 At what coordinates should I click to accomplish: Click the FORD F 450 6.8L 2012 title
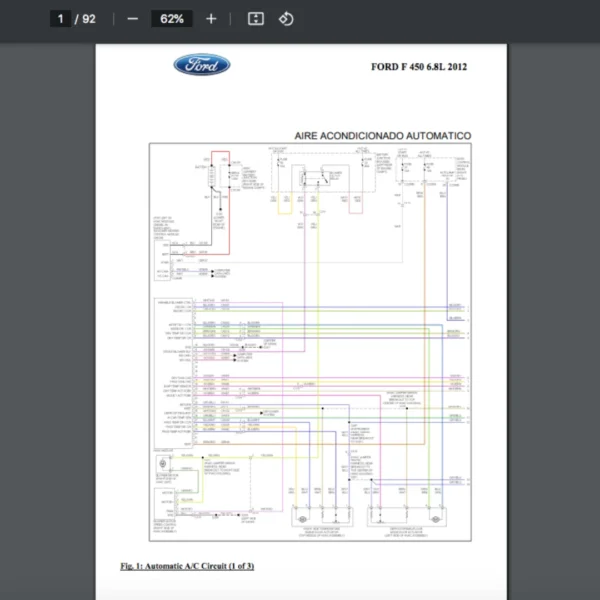tap(418, 68)
